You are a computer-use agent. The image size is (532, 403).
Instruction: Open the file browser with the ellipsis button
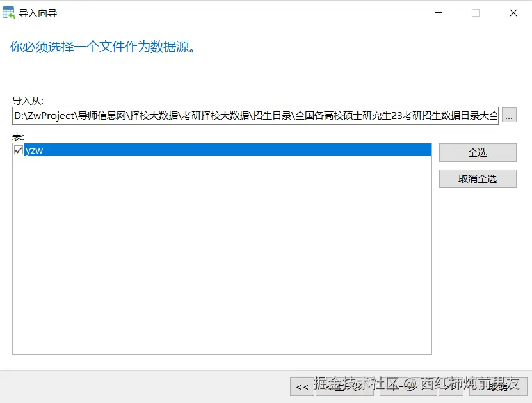[x=509, y=115]
